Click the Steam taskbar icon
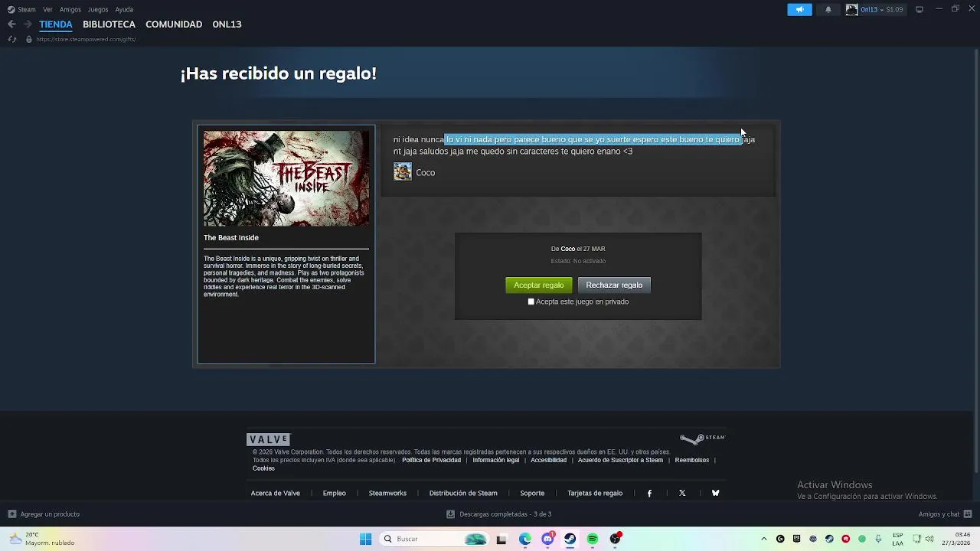 (570, 539)
